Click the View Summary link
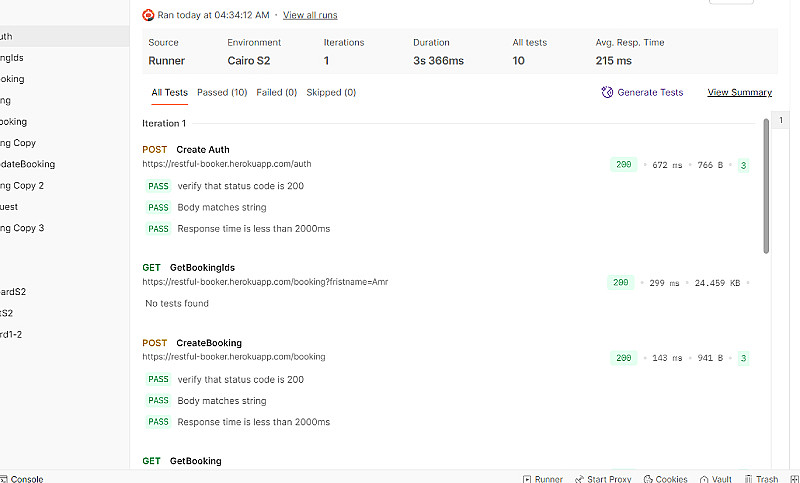The width and height of the screenshot is (800, 483). 739,92
